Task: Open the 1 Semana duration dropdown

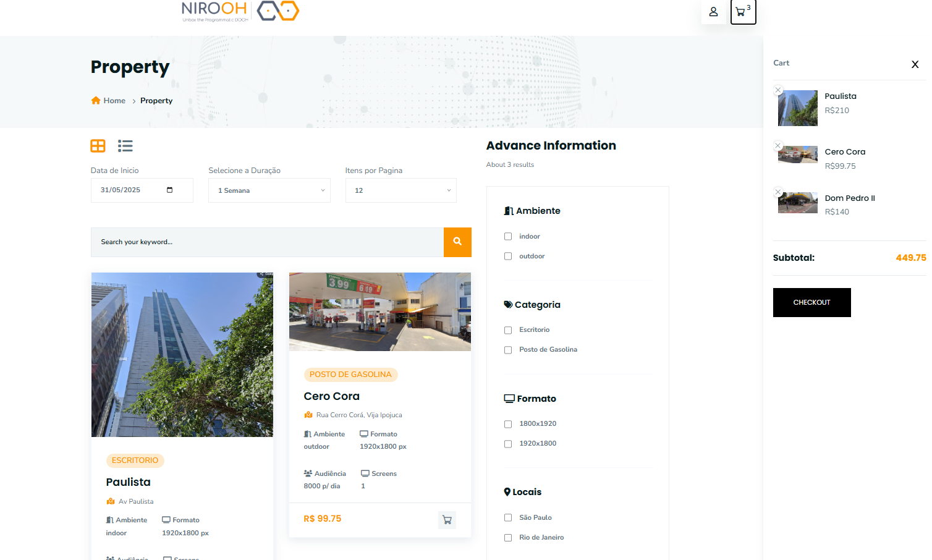Action: pyautogui.click(x=269, y=190)
